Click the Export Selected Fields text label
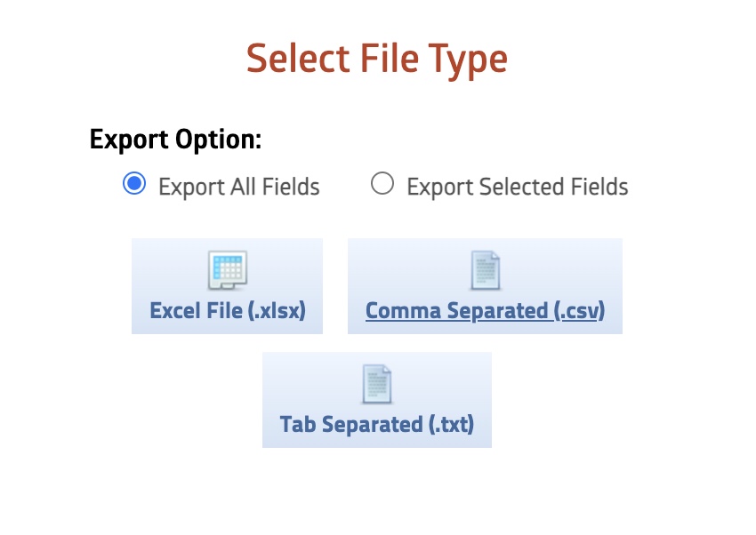756x535 pixels. click(x=517, y=187)
